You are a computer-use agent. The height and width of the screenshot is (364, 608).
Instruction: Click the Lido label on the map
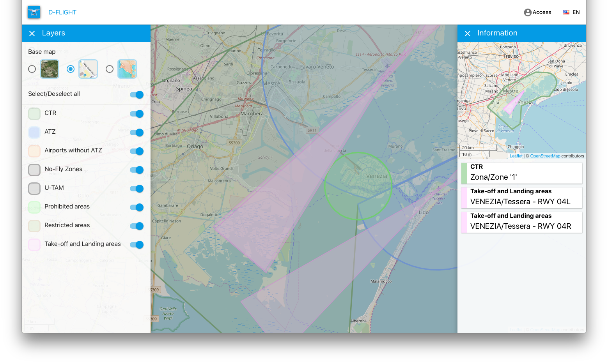(424, 212)
